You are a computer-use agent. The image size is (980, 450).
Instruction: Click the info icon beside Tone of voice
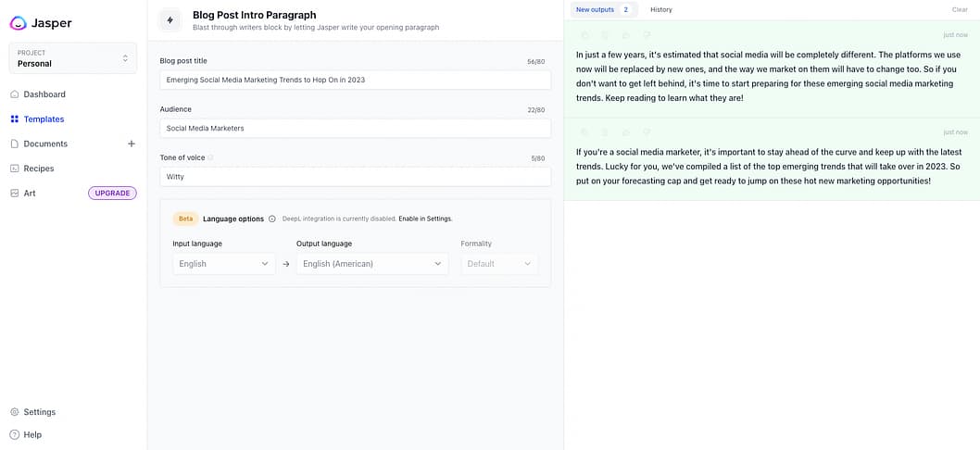tap(210, 158)
